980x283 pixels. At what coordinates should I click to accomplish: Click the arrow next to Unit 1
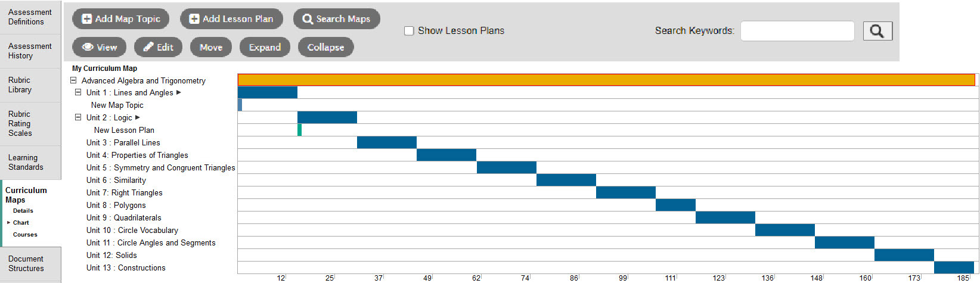179,92
